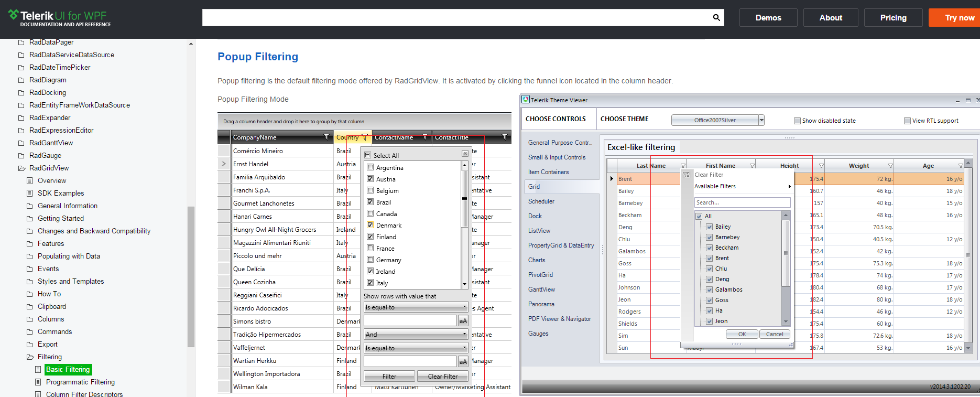This screenshot has width=980, height=397.
Task: Uncheck the Austria checkbox
Action: (x=371, y=179)
